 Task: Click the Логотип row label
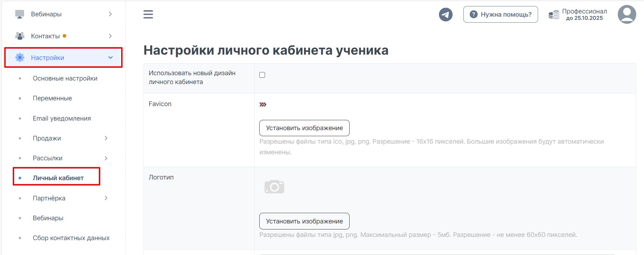tap(161, 177)
